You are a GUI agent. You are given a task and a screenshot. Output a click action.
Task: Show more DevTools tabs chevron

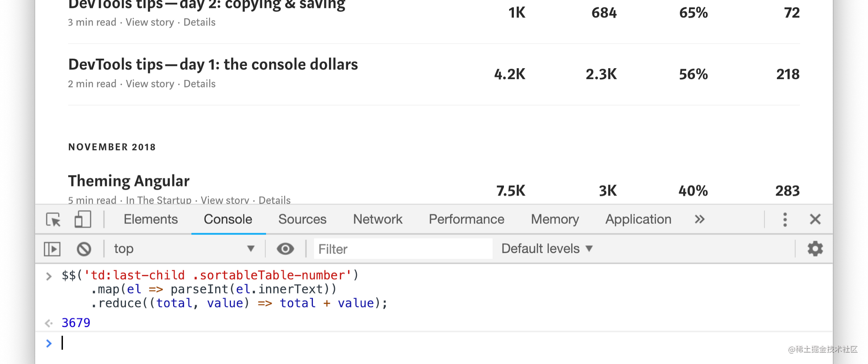(x=699, y=219)
